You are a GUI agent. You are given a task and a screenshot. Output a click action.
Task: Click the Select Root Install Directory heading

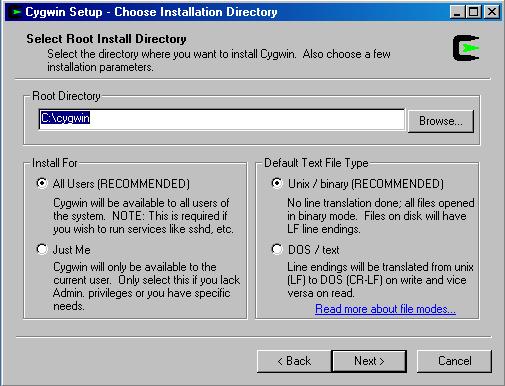pos(106,39)
